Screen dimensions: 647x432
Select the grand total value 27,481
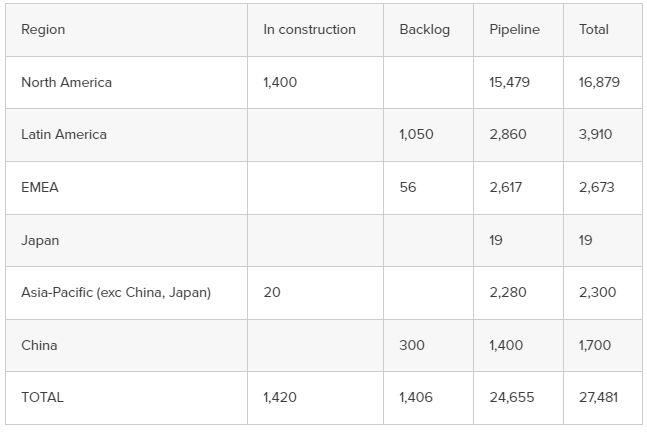598,397
